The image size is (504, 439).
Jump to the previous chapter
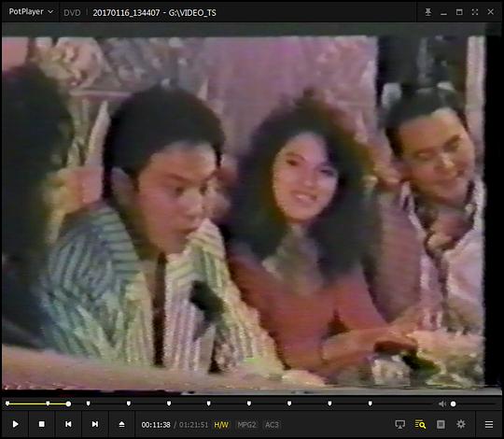pos(68,424)
